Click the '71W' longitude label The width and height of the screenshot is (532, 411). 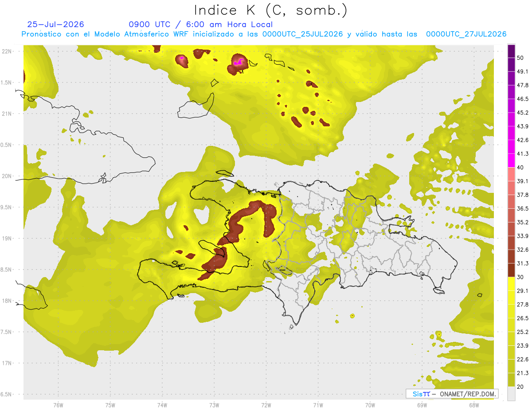pos(318,405)
